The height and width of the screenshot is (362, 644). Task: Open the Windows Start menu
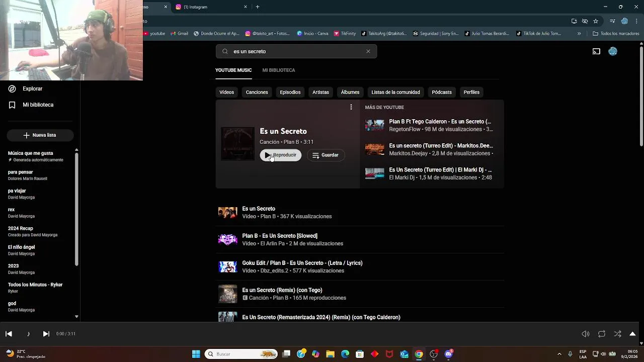pyautogui.click(x=196, y=354)
